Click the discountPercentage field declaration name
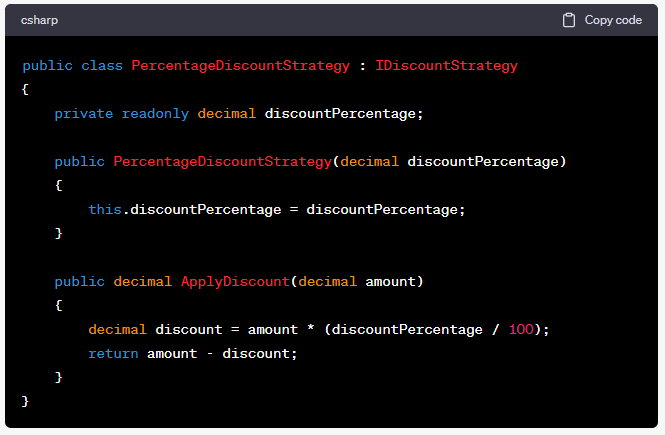Image resolution: width=665 pixels, height=435 pixels. 340,114
